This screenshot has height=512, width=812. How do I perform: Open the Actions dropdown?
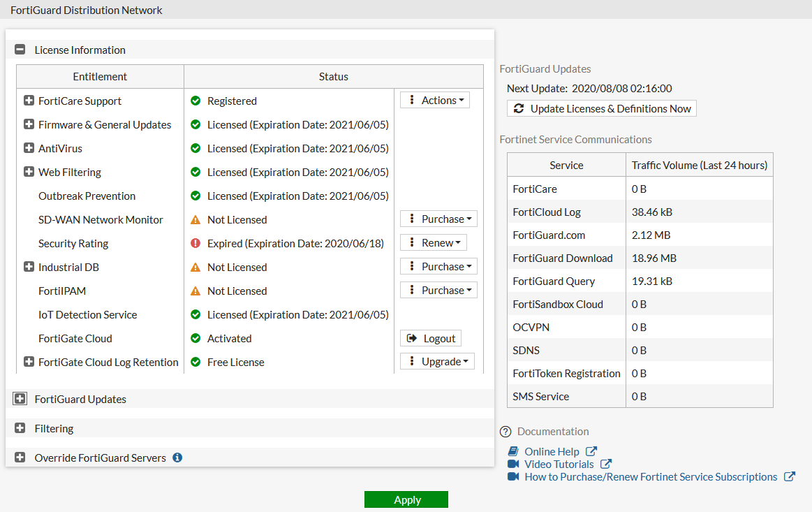pyautogui.click(x=434, y=100)
